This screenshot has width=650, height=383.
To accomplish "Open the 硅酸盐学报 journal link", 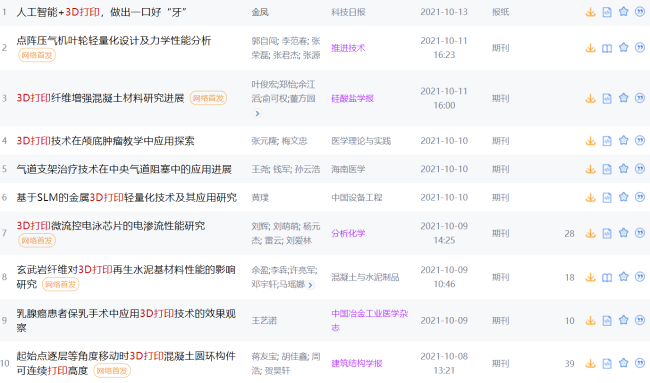I will tap(352, 98).
